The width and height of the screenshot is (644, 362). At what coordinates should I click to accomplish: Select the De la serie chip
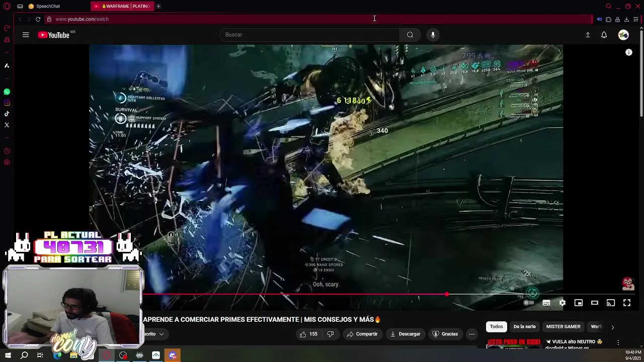click(524, 327)
